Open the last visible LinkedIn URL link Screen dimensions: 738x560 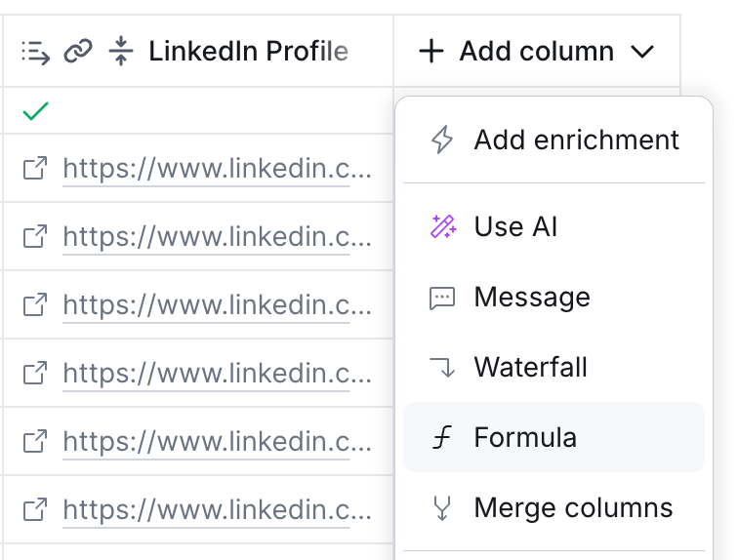click(217, 508)
